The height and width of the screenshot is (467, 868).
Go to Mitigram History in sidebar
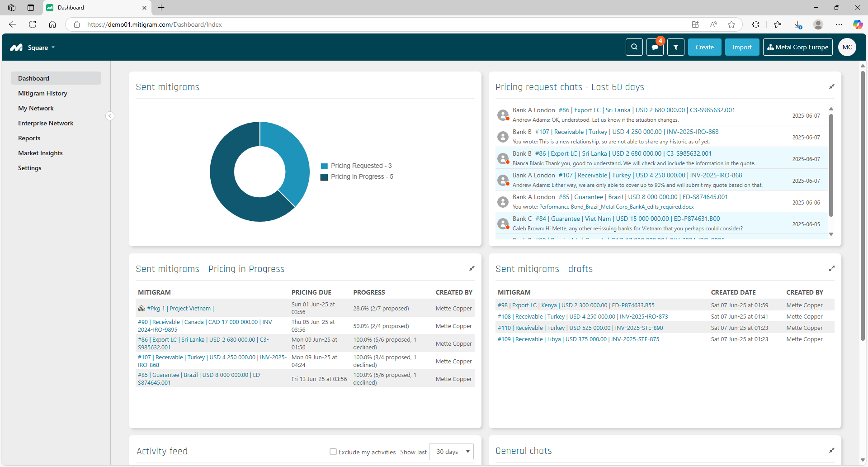[x=42, y=93]
